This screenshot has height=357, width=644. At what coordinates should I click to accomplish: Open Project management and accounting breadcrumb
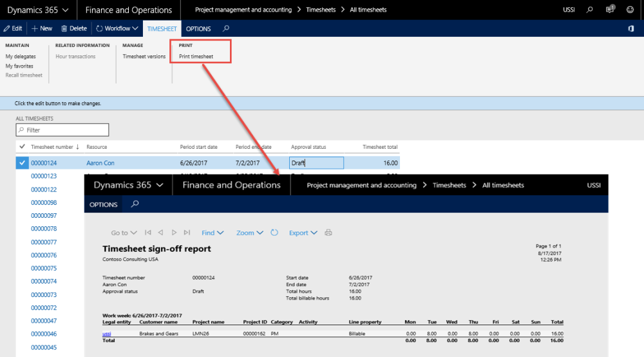(x=243, y=10)
